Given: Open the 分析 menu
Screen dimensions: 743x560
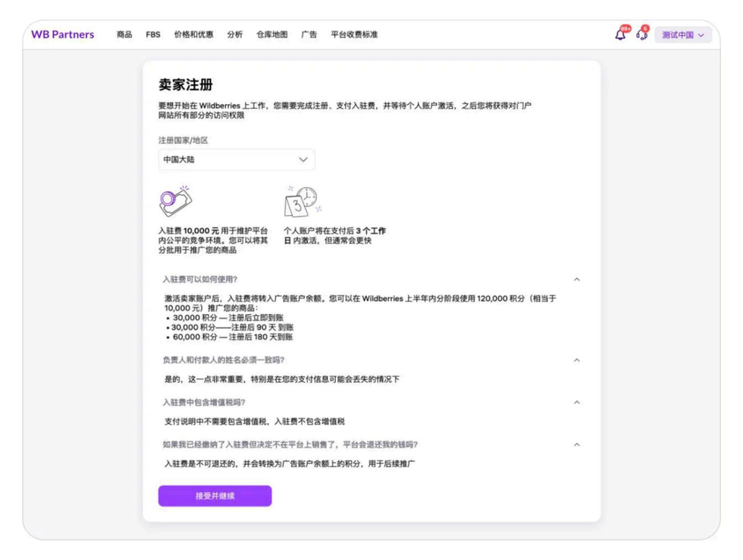Looking at the screenshot, I should point(235,34).
